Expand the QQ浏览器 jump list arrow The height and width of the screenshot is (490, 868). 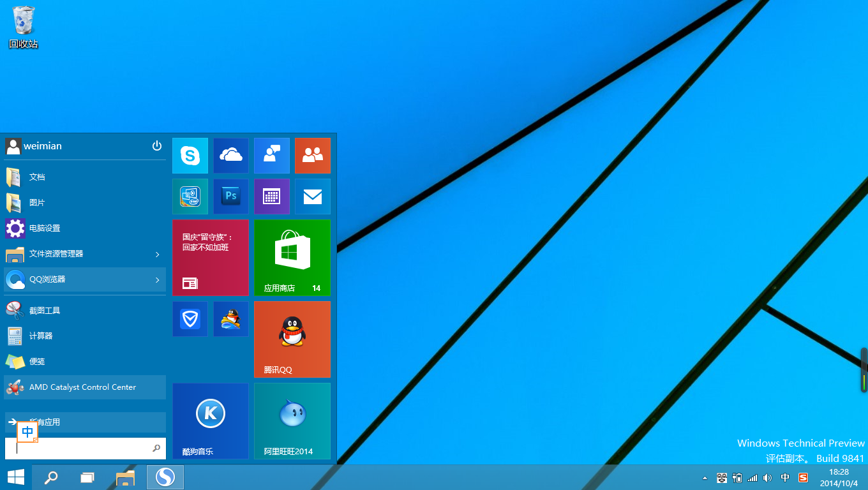pyautogui.click(x=158, y=279)
